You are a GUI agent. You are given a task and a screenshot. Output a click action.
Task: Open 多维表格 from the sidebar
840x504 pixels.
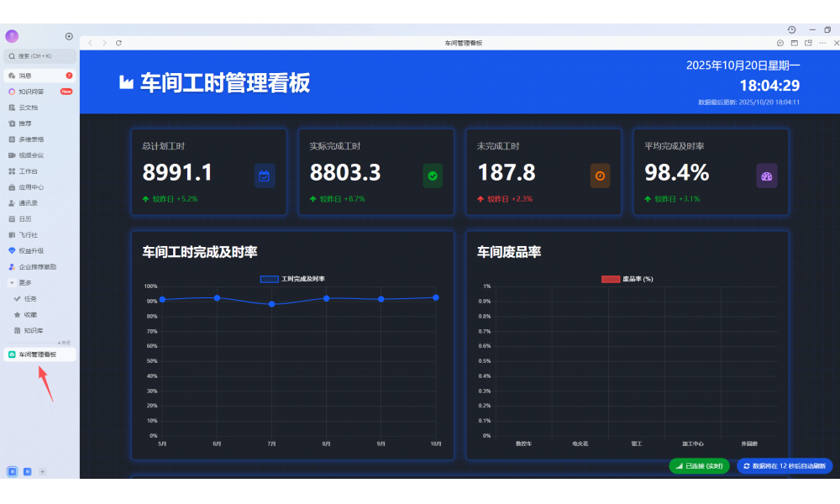[29, 139]
